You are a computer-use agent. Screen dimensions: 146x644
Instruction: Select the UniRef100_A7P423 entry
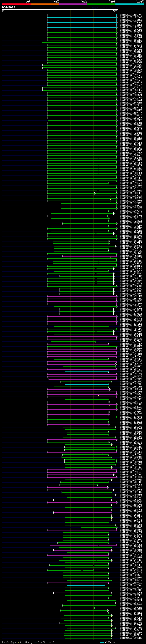click(131, 32)
